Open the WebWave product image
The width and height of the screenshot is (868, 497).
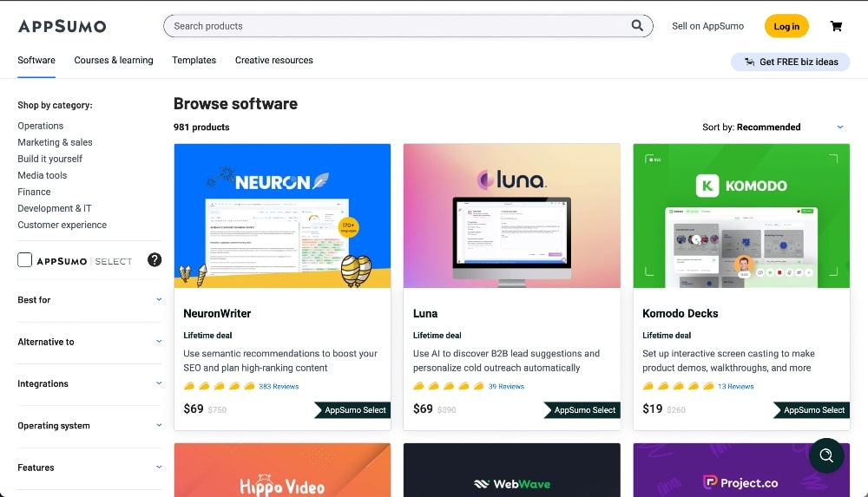(x=511, y=470)
